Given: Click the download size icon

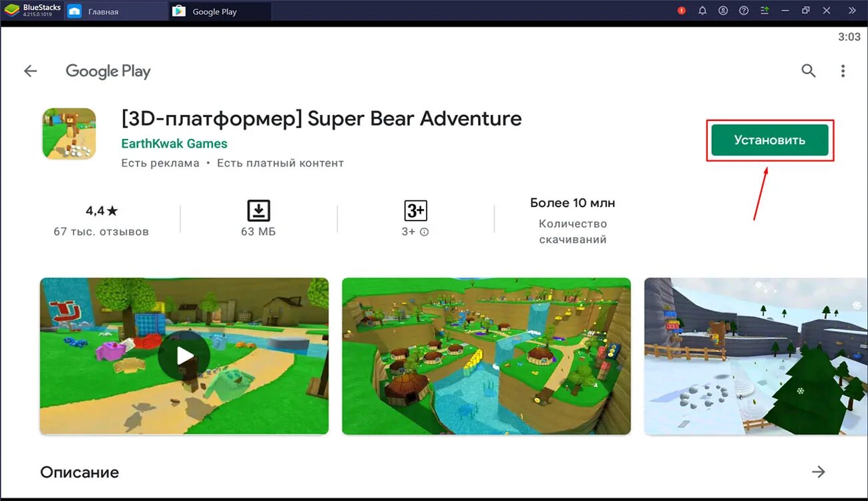Looking at the screenshot, I should pos(258,210).
